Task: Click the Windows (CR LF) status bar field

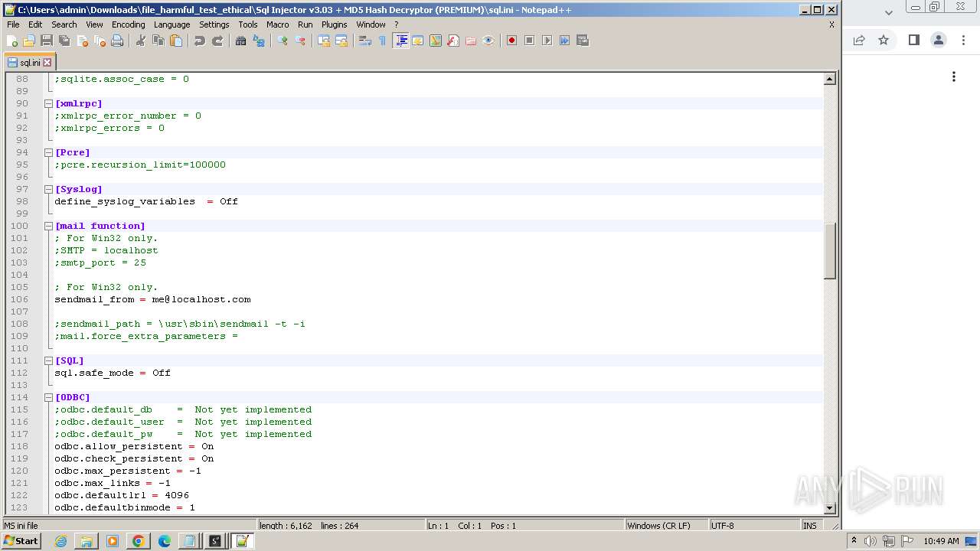Action: pos(666,526)
